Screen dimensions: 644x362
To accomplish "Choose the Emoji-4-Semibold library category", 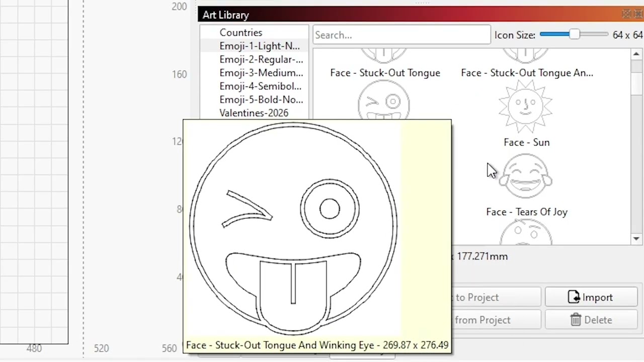I will [x=260, y=86].
